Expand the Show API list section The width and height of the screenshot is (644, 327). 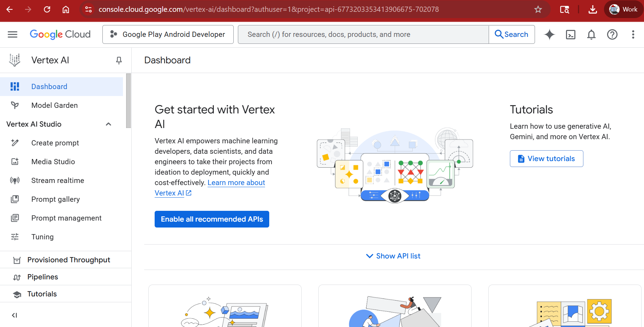[393, 256]
